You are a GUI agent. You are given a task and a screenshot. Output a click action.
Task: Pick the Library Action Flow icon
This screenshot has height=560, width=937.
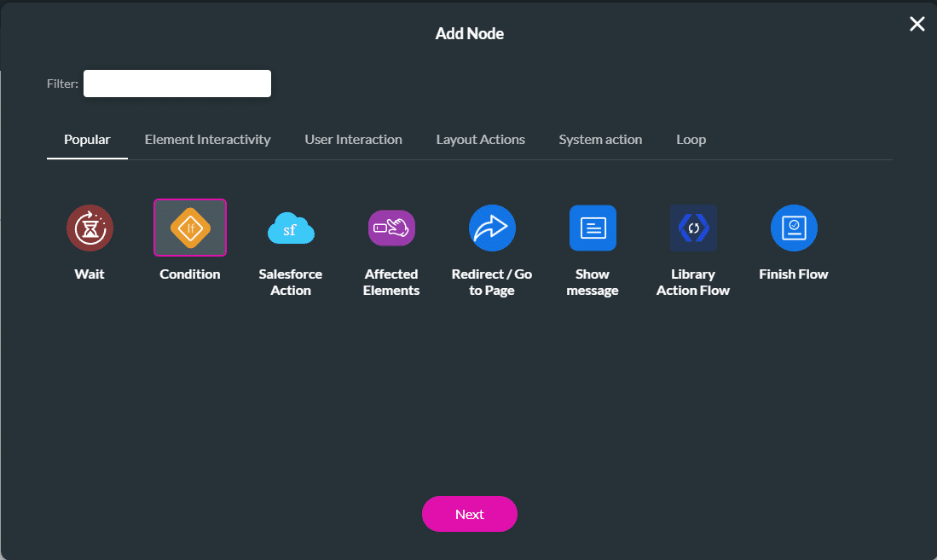693,228
